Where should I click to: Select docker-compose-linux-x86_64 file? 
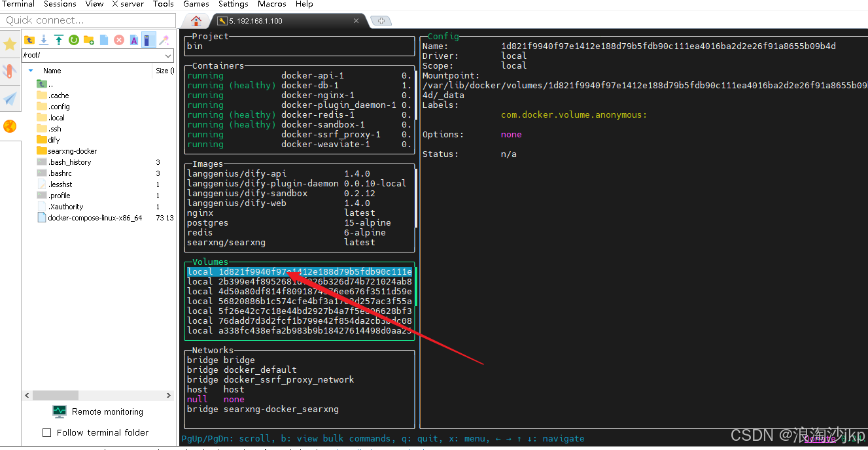tap(90, 218)
